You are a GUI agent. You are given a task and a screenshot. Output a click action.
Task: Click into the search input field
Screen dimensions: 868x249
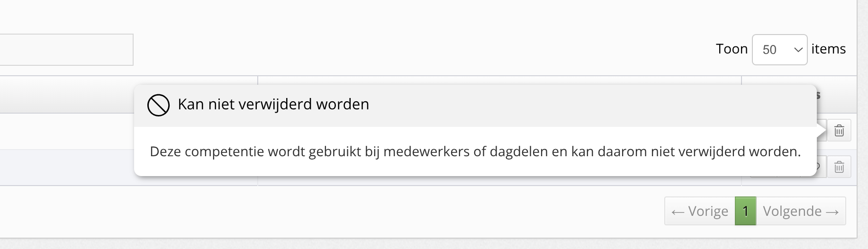coord(66,50)
